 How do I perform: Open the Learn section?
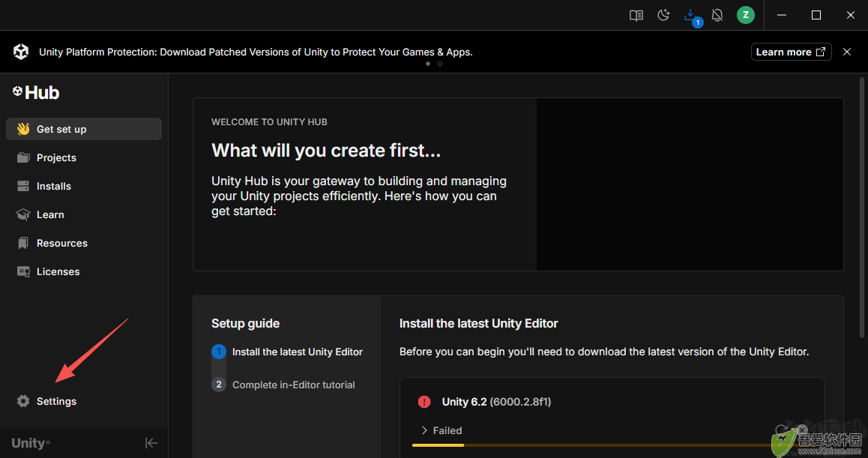(x=84, y=215)
